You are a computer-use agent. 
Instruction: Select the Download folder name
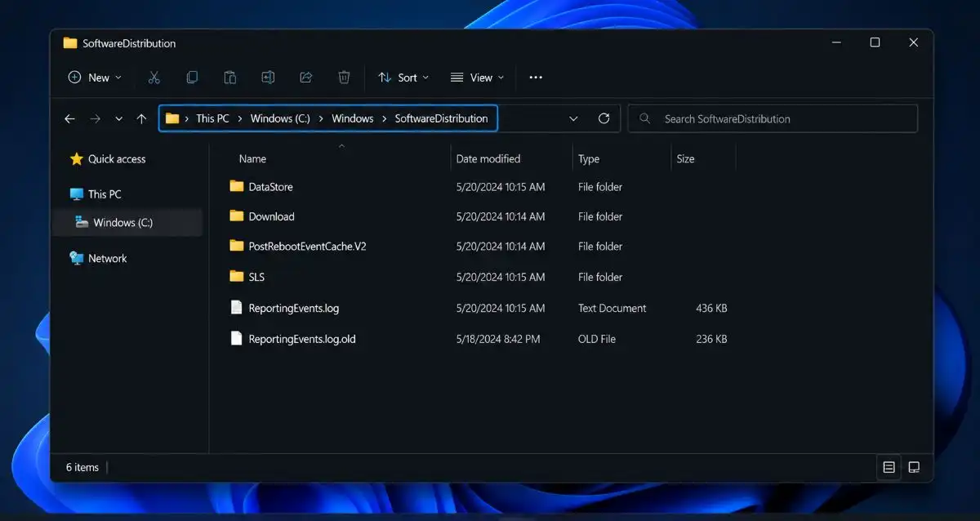271,216
